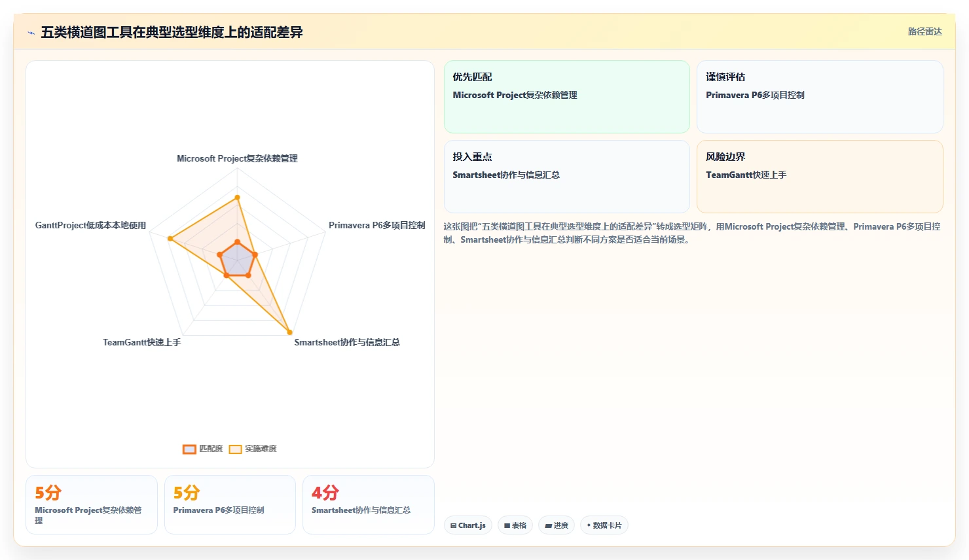969x560 pixels.
Task: Click the 路径雷达 label in the header
Action: (924, 31)
